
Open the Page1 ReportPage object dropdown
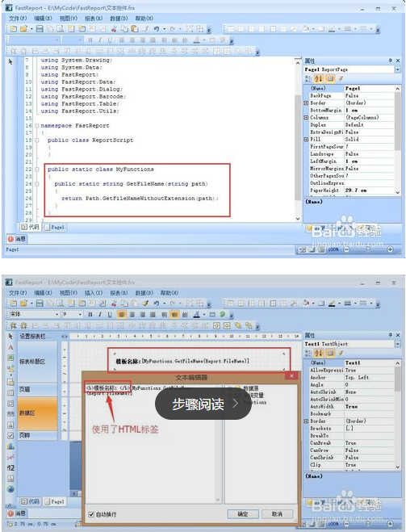coord(397,69)
